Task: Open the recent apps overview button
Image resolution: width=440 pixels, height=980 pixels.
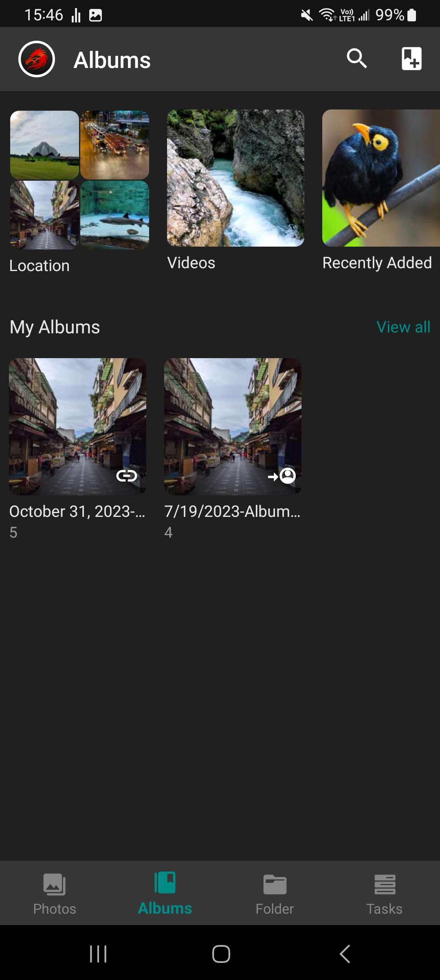Action: coord(98,954)
